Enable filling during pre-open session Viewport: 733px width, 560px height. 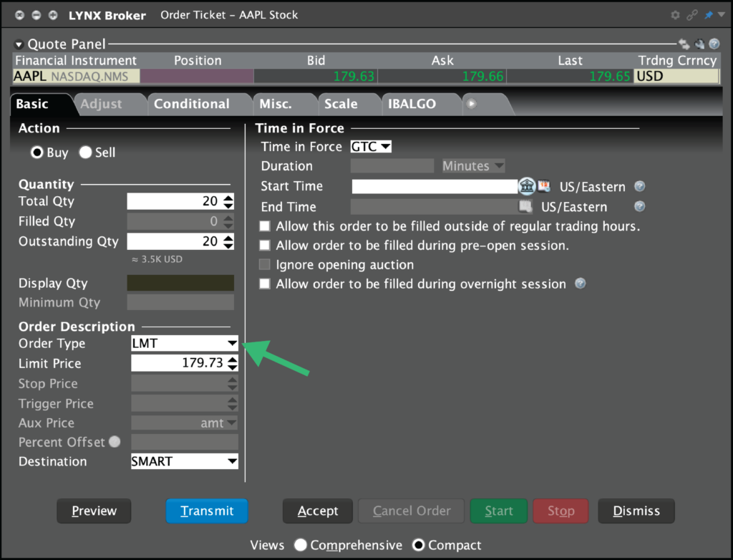pyautogui.click(x=265, y=246)
